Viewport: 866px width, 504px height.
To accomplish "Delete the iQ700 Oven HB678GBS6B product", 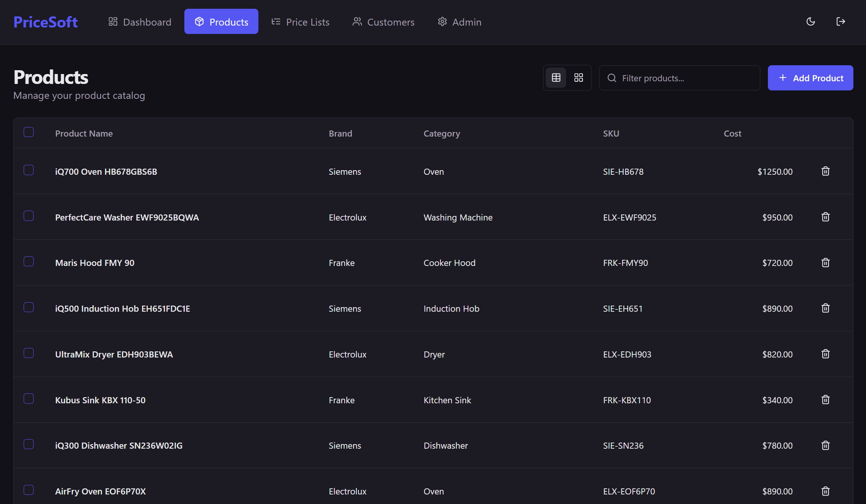I will coord(826,171).
